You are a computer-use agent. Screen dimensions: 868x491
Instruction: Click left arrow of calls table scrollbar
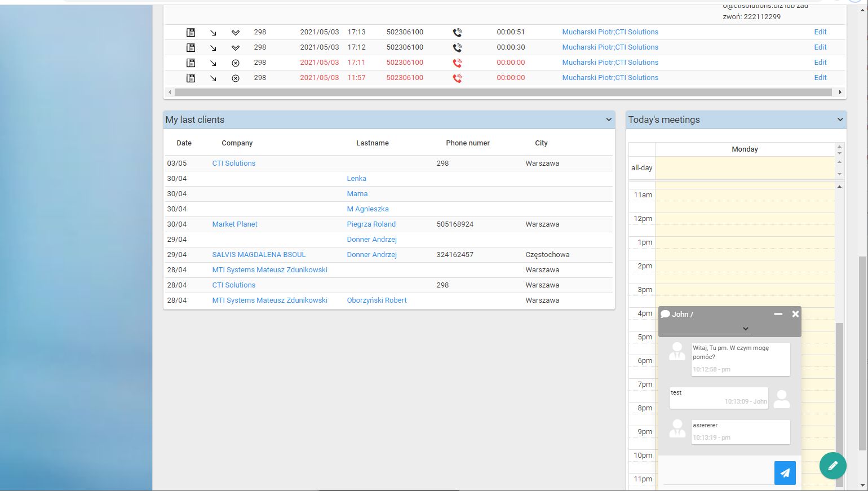[170, 92]
